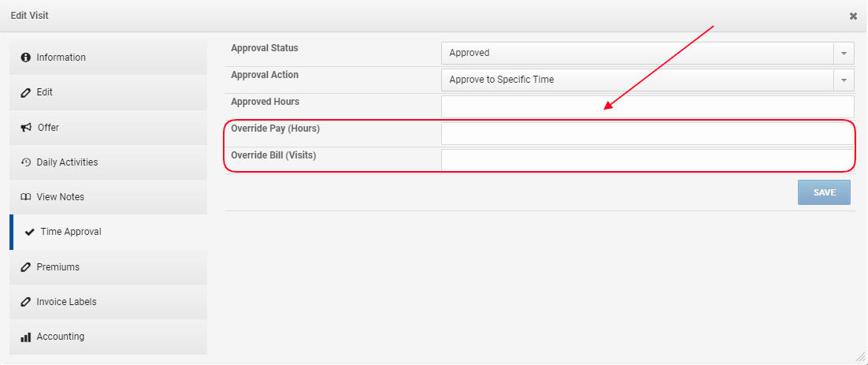Switch to the Edit tab label
This screenshot has width=868, height=365.
pos(44,92)
